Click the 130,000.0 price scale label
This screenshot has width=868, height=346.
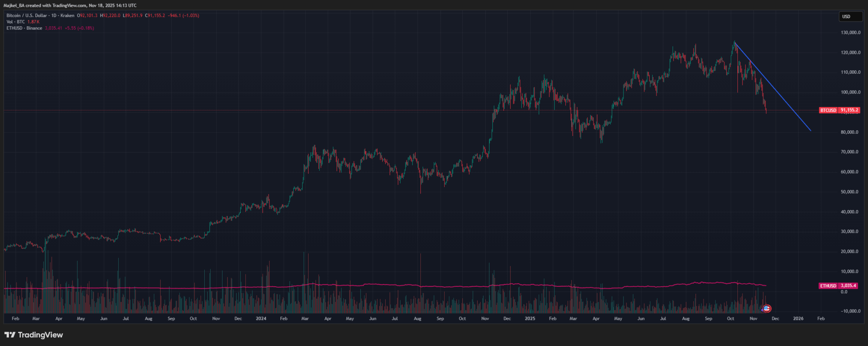tap(850, 33)
